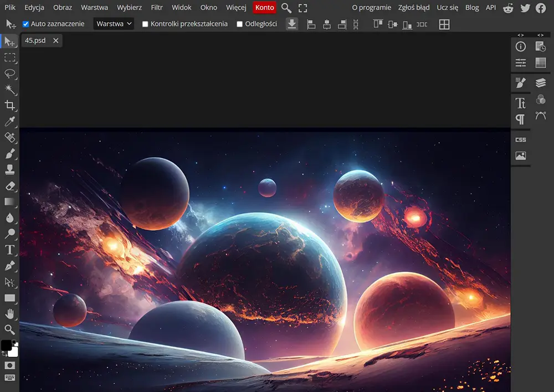Select the Lasso tool
This screenshot has height=392, width=554.
(9, 74)
